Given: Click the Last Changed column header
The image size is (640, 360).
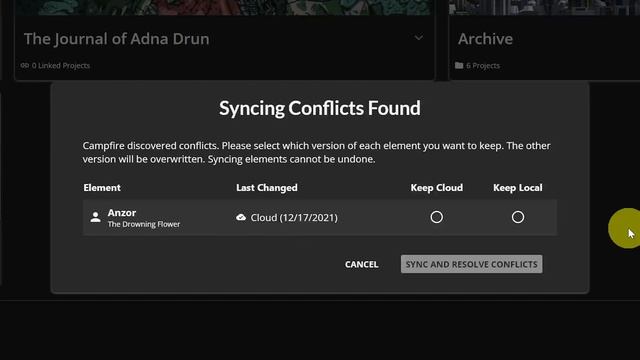Looking at the screenshot, I should pos(267,188).
